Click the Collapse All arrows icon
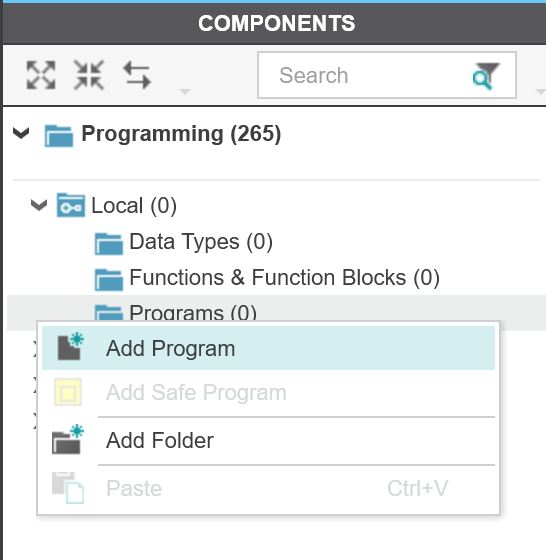The image size is (546, 560). tap(89, 75)
